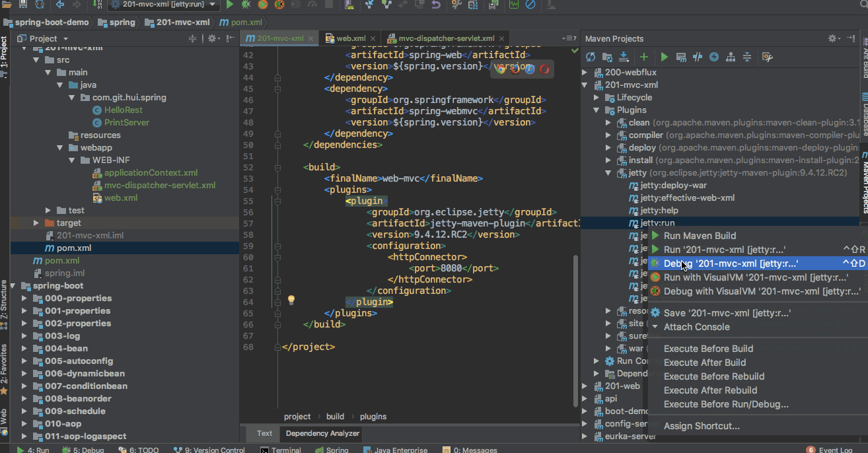Image resolution: width=868 pixels, height=453 pixels.
Task: Choose 'Assign Shortcut...' in context menu
Action: coord(702,426)
